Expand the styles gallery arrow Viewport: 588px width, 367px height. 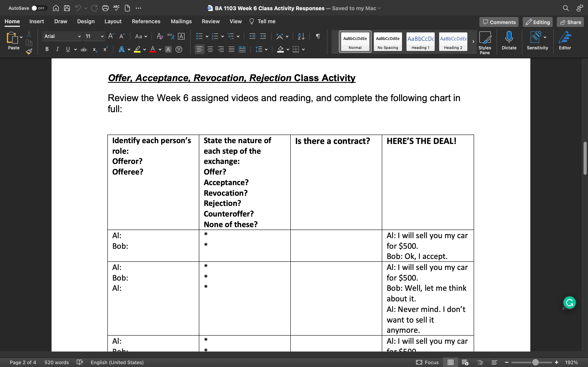[x=473, y=42]
